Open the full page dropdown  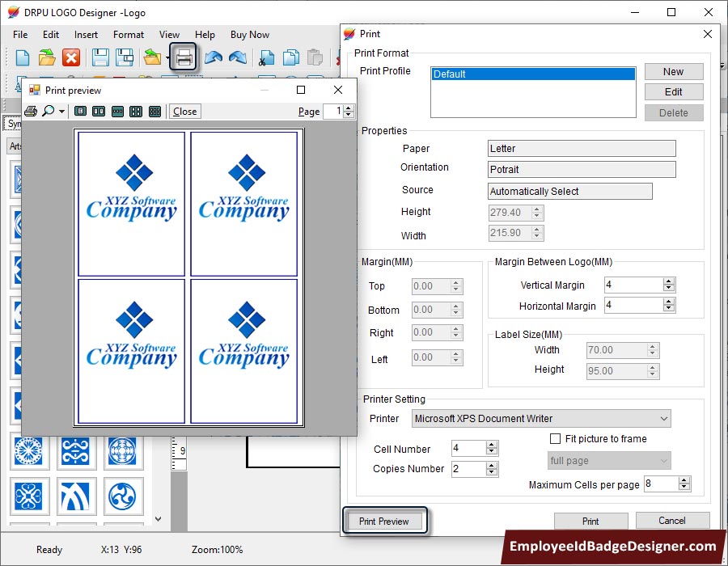(x=609, y=461)
